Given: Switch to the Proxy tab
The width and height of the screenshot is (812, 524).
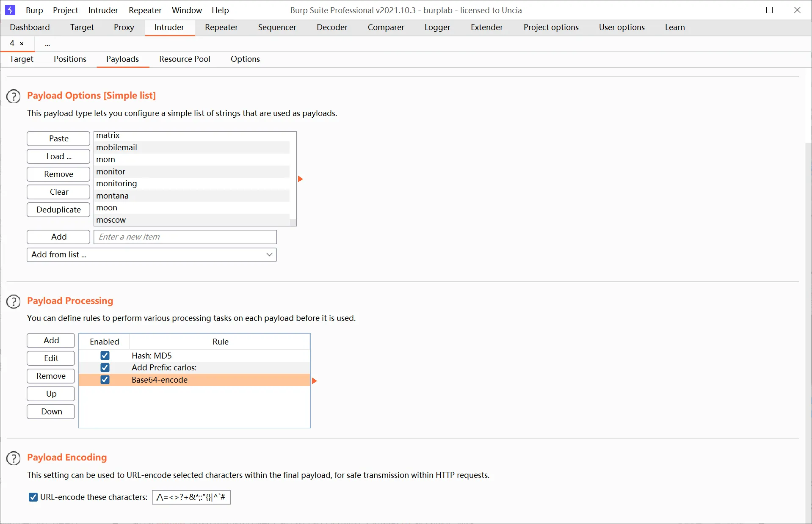Looking at the screenshot, I should pyautogui.click(x=124, y=27).
